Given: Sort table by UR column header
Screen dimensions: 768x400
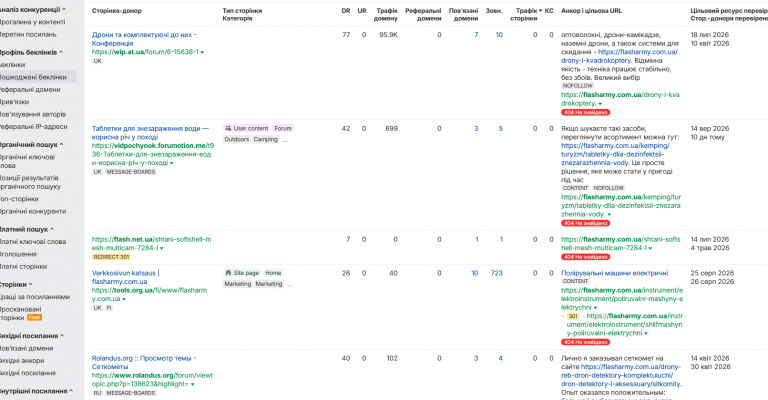Looking at the screenshot, I should [362, 11].
